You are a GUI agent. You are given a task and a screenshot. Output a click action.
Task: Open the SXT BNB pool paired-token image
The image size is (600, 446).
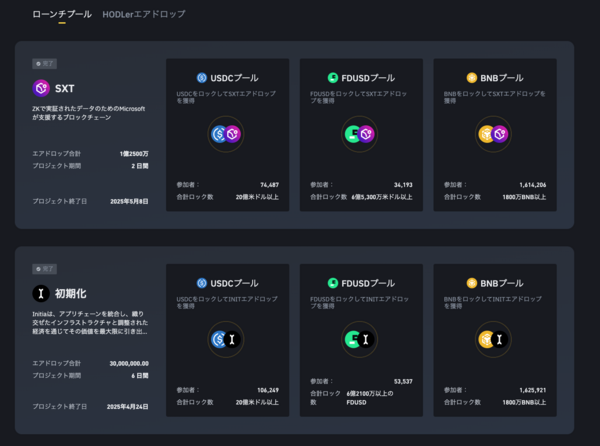point(494,134)
